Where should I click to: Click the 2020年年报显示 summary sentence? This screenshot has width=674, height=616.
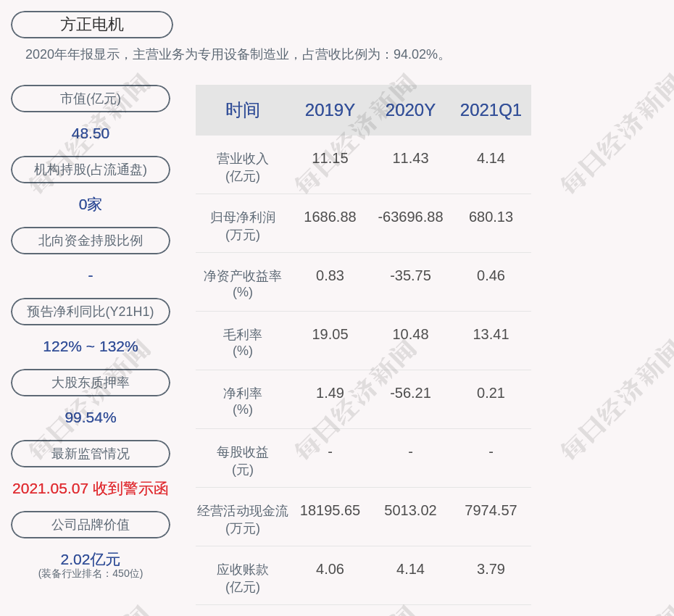(236, 54)
